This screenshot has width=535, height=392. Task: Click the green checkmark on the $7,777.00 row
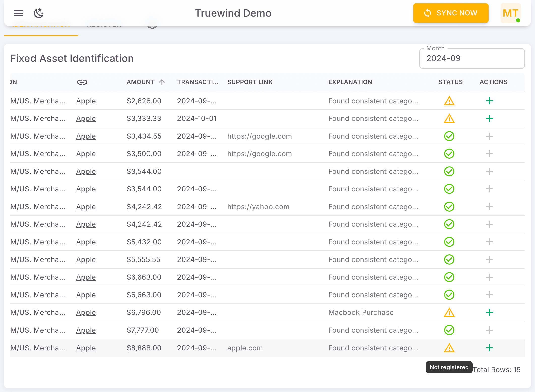[449, 330]
